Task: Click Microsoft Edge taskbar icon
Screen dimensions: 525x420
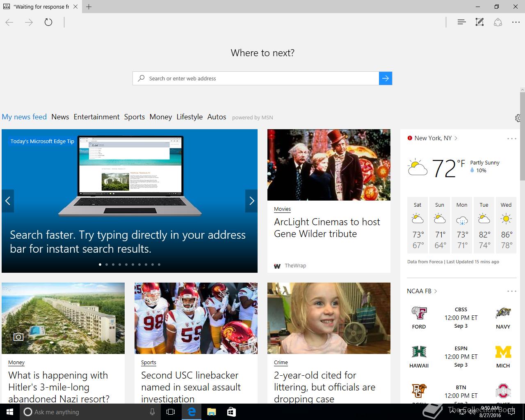Action: (192, 412)
